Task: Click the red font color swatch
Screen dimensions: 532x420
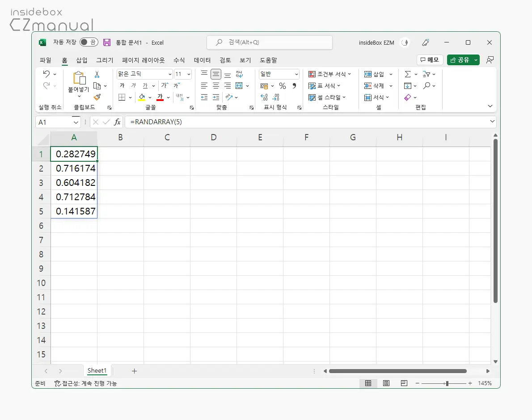Action: (160, 97)
